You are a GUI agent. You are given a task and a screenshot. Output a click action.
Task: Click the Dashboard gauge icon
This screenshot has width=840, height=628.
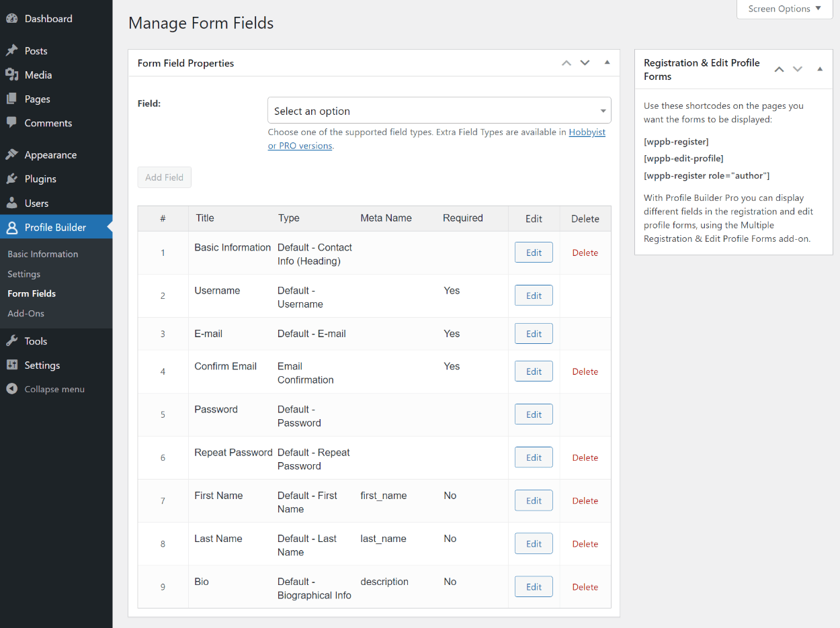click(11, 19)
